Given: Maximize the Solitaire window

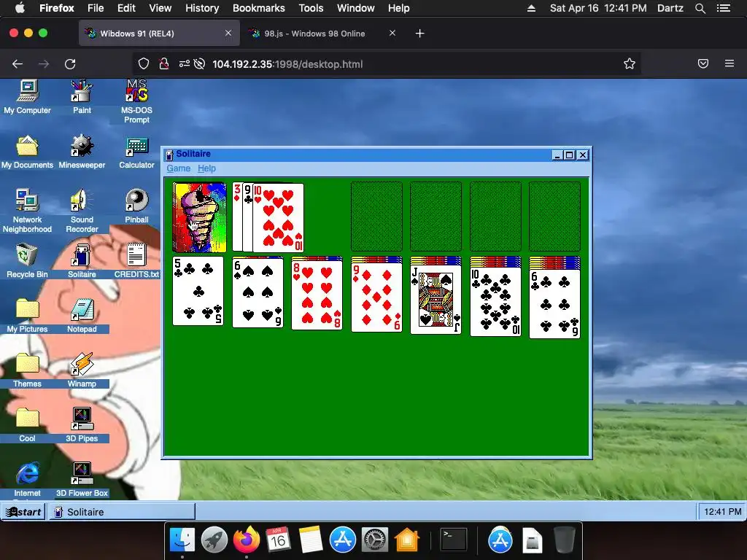Looking at the screenshot, I should tap(569, 155).
